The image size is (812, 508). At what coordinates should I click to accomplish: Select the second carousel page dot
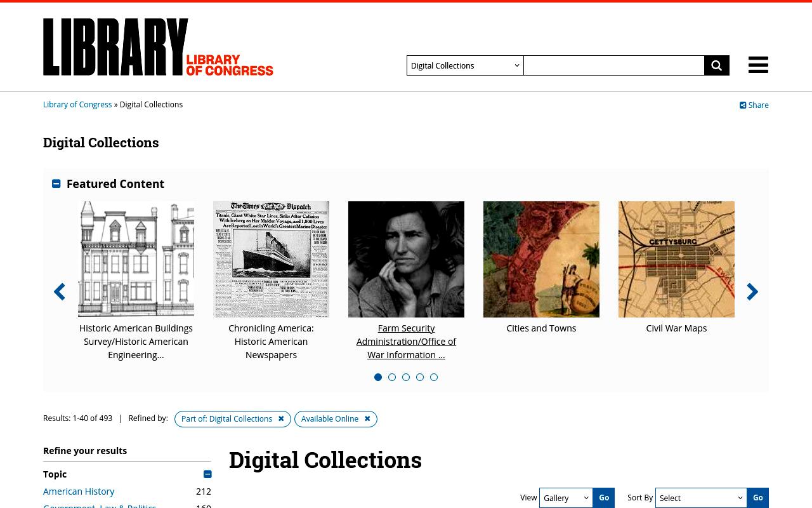(392, 377)
